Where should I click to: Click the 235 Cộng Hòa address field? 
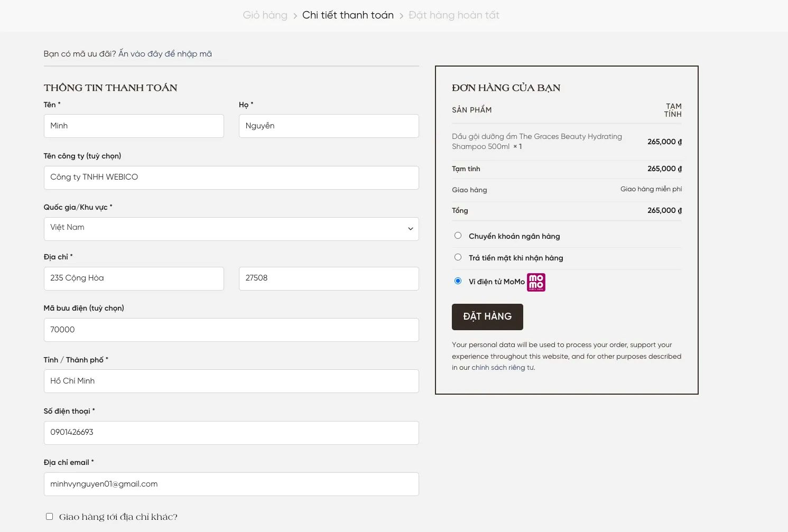click(x=134, y=278)
